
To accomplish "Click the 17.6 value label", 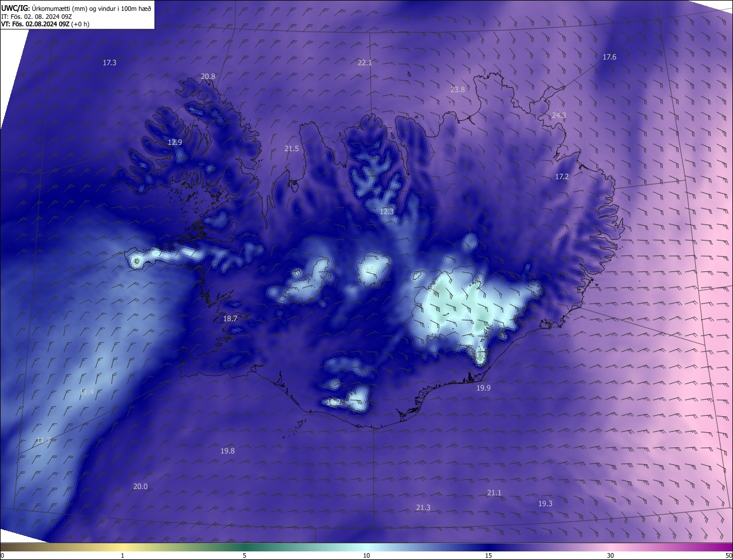I will click(x=609, y=57).
